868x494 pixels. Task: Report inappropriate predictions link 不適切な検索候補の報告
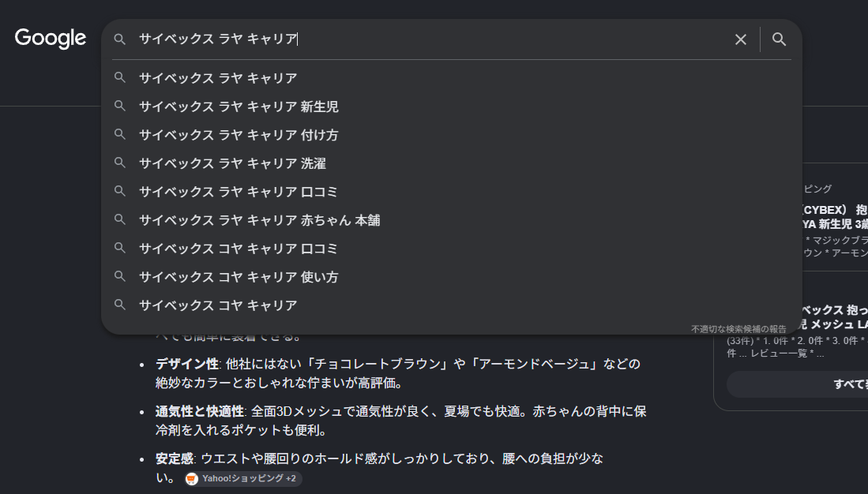coord(738,329)
